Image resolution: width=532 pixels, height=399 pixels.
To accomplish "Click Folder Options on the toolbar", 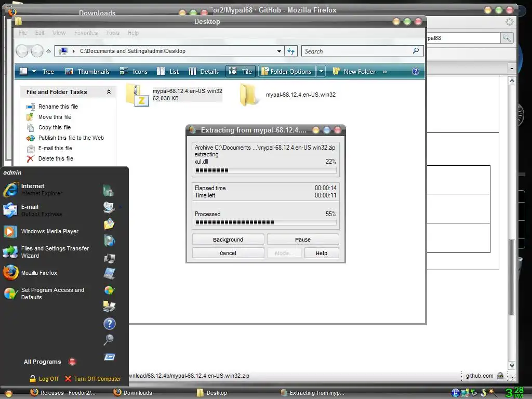I will point(287,72).
